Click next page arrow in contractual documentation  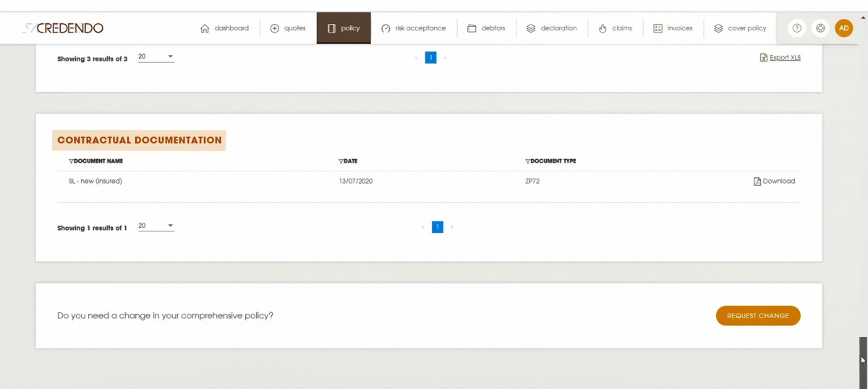tap(452, 227)
